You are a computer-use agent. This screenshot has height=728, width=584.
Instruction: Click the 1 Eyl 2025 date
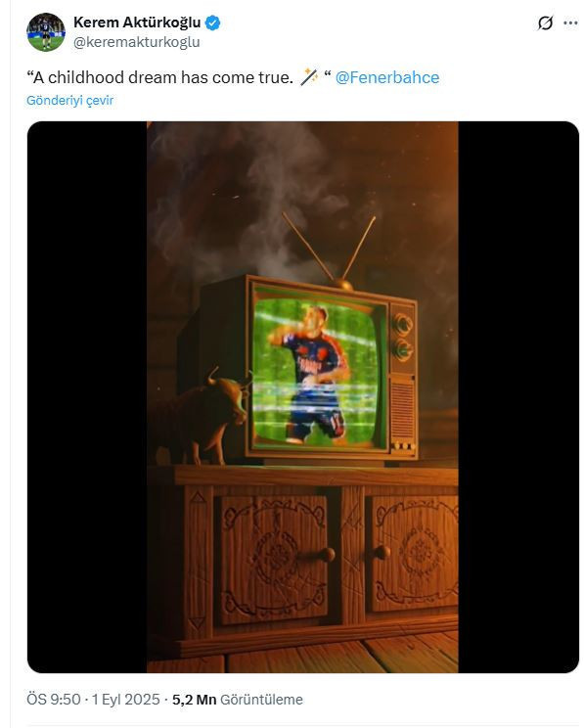click(125, 700)
